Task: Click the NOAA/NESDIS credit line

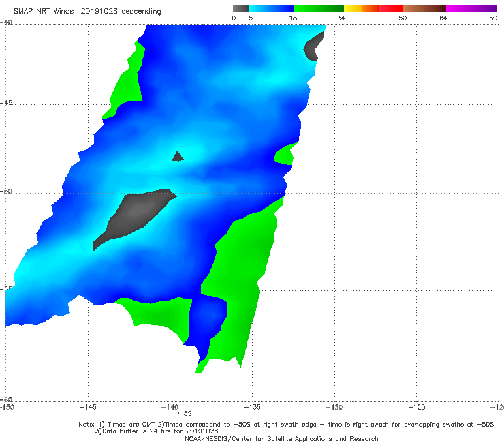Action: pyautogui.click(x=281, y=438)
